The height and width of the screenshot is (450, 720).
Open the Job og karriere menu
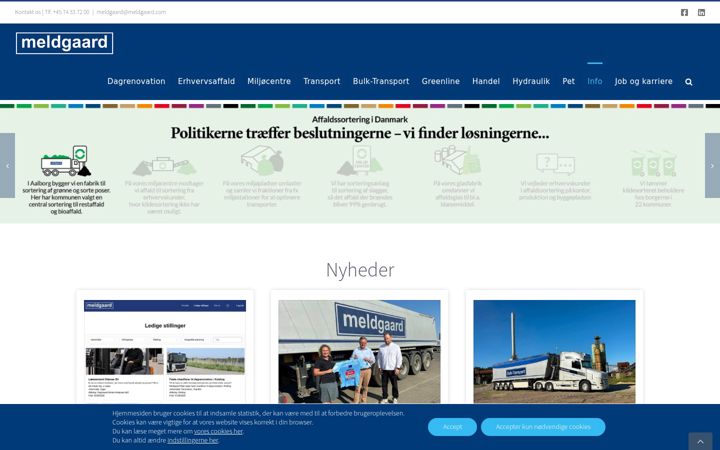pyautogui.click(x=644, y=81)
